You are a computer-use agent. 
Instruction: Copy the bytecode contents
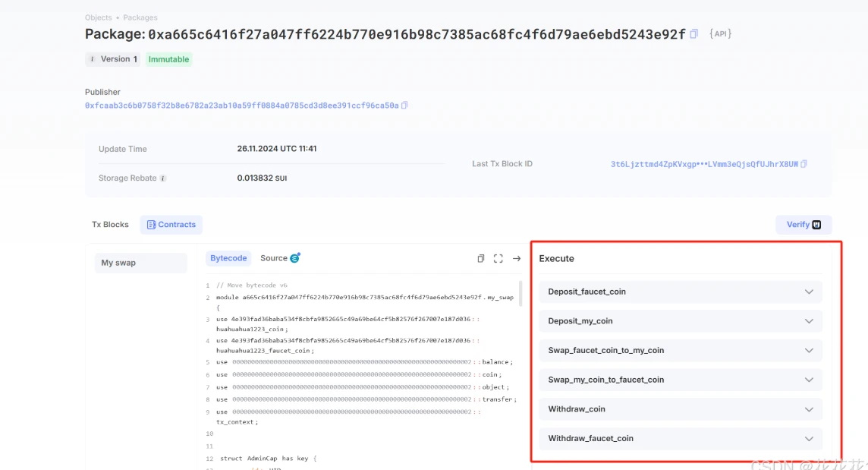(480, 259)
